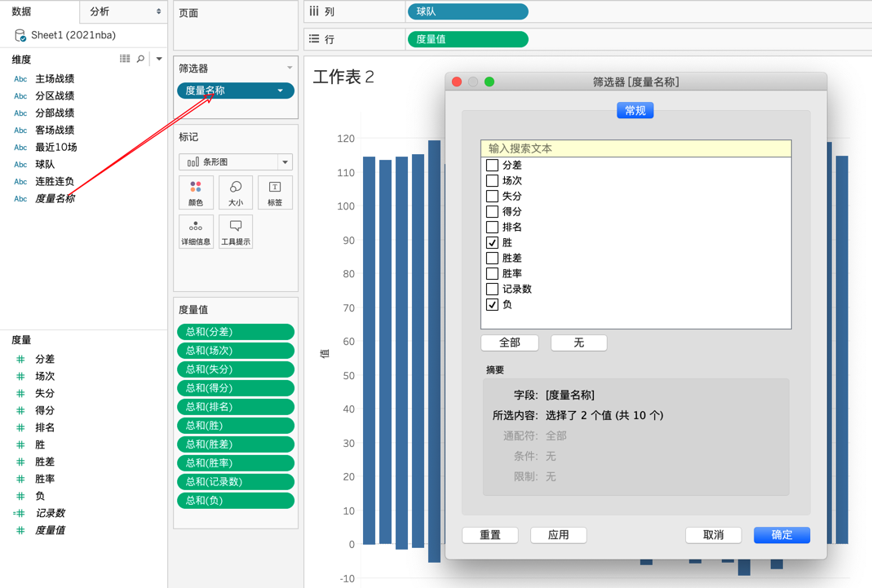Image resolution: width=872 pixels, height=588 pixels.
Task: Open the 维度 pane dropdown arrow
Action: coord(159,59)
